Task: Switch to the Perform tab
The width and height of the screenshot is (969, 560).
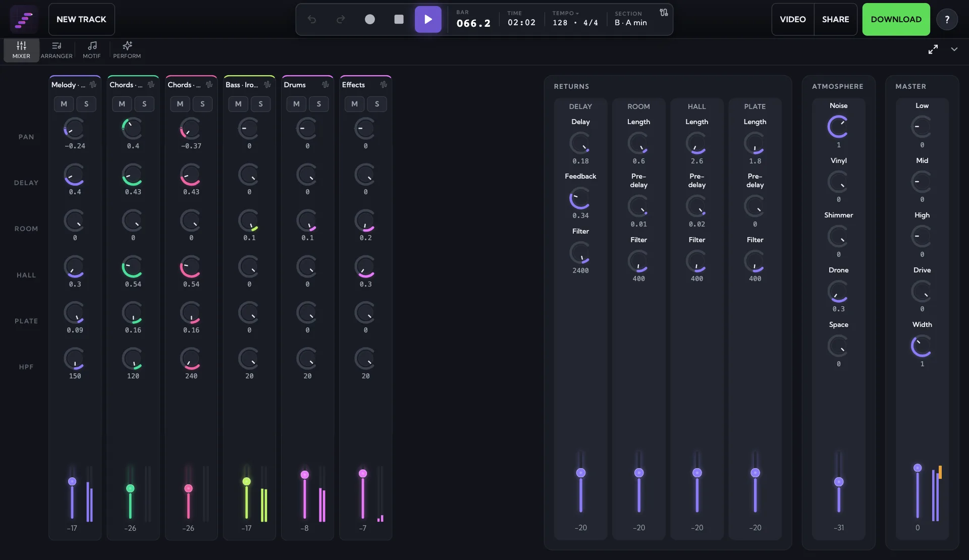Action: tap(127, 50)
